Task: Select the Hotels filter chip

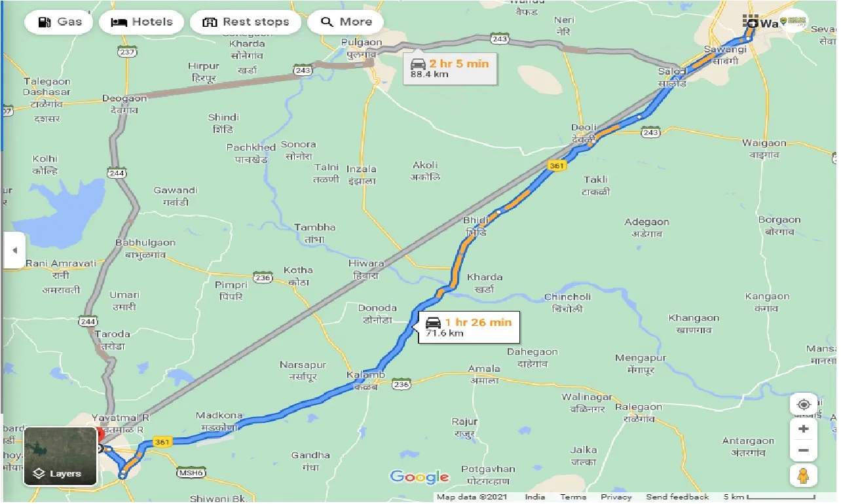Action: [x=141, y=22]
